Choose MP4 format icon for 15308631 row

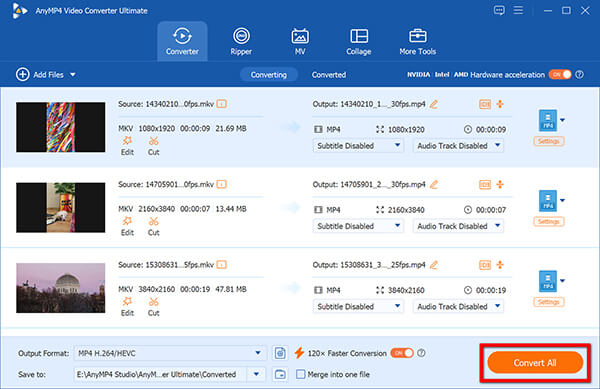click(548, 281)
